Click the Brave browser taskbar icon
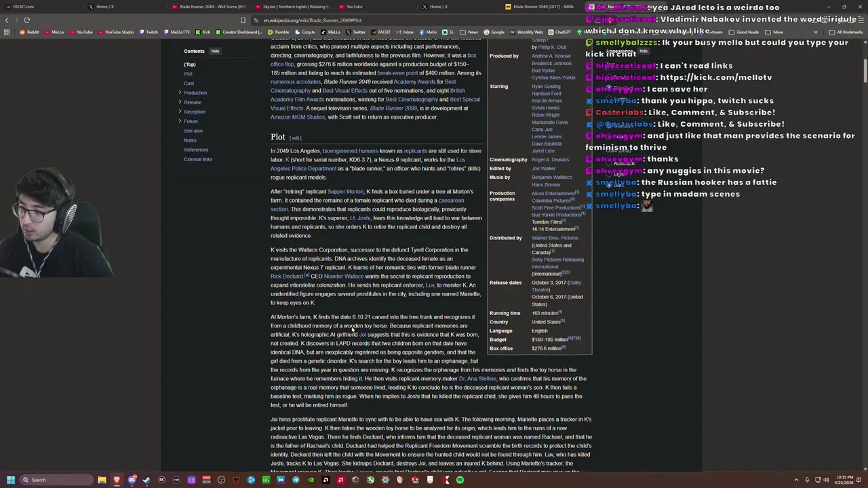 coord(117,480)
